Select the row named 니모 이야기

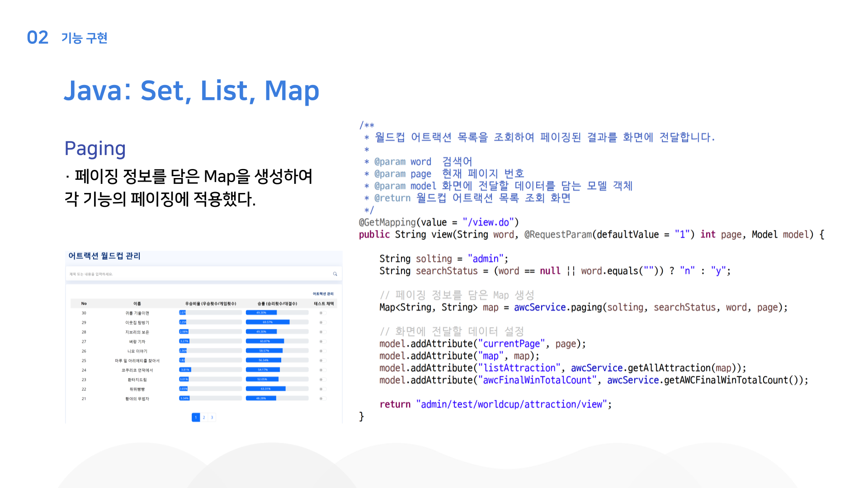[203, 351]
